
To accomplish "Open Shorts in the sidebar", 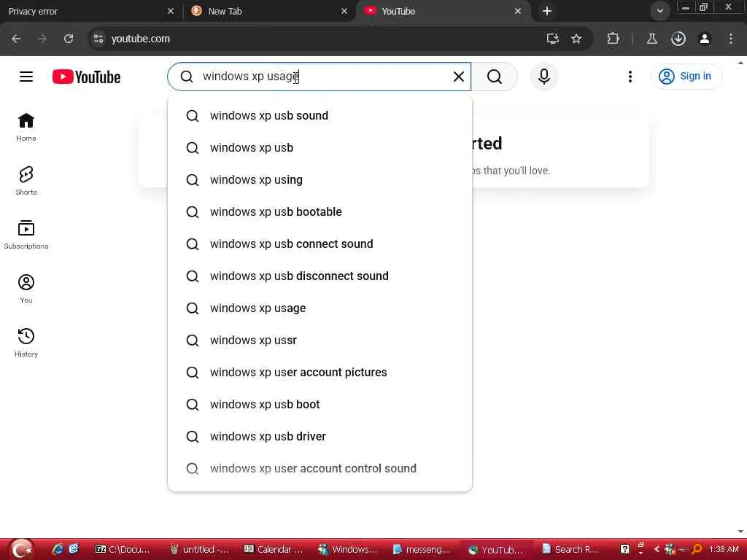I will tap(26, 181).
